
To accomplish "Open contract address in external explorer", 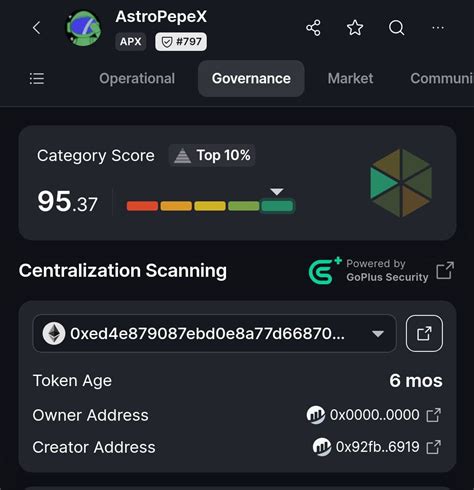I will coord(424,333).
